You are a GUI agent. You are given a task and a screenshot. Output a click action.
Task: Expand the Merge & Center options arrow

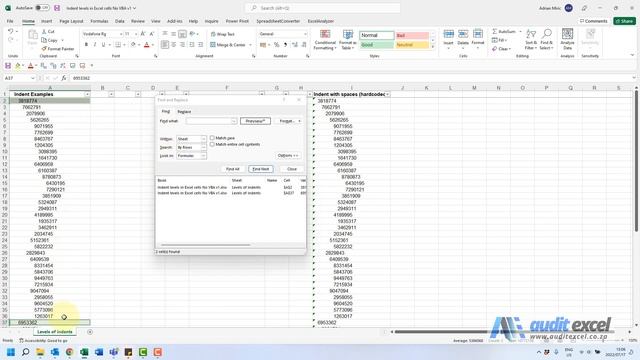250,45
